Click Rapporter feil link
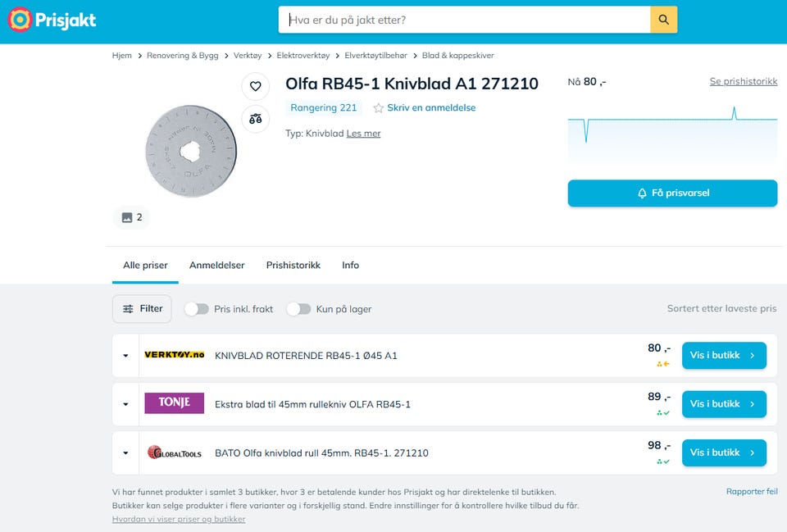787x532 pixels. pos(752,491)
